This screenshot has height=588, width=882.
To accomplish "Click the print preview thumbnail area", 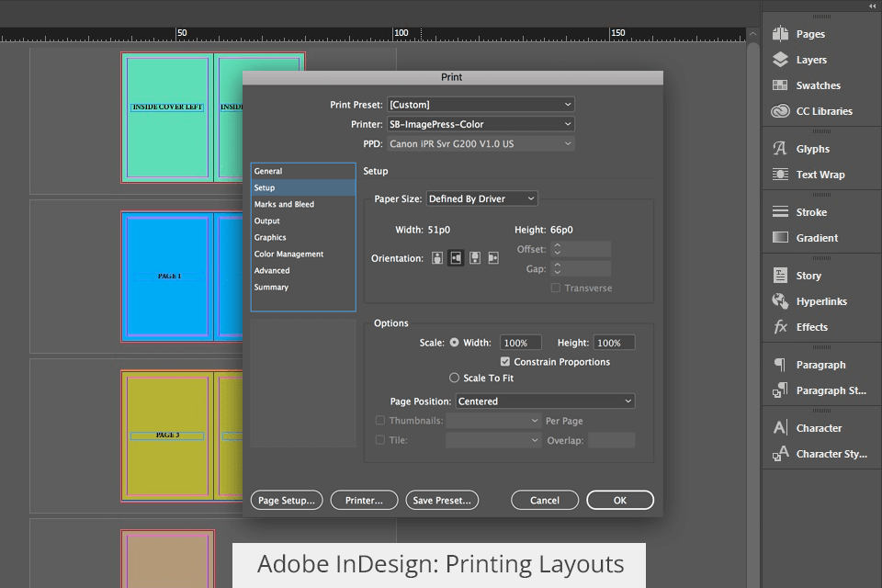I will click(x=303, y=383).
